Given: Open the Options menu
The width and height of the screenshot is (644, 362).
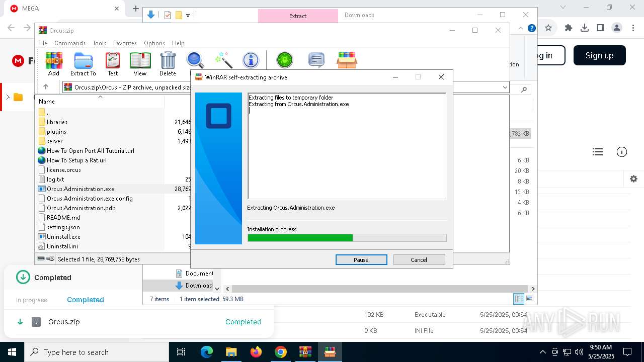Looking at the screenshot, I should 154,43.
